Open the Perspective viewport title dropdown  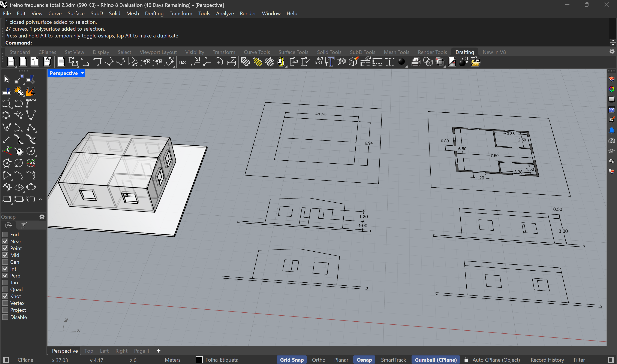click(x=82, y=73)
